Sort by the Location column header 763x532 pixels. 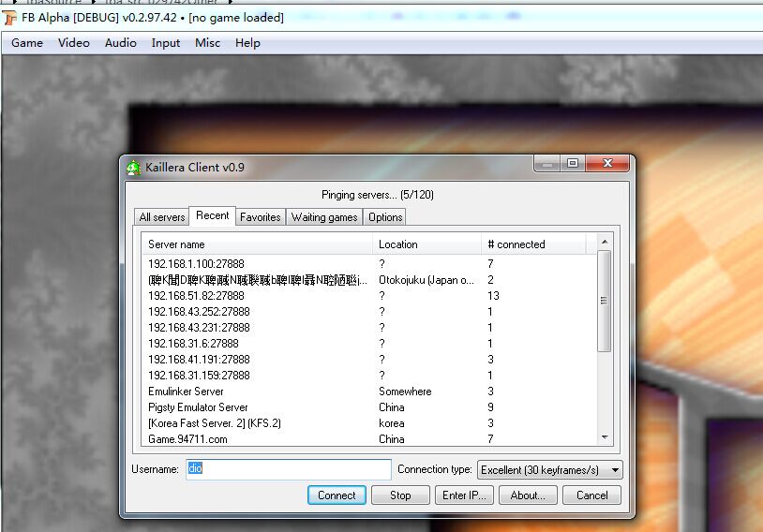[x=427, y=244]
